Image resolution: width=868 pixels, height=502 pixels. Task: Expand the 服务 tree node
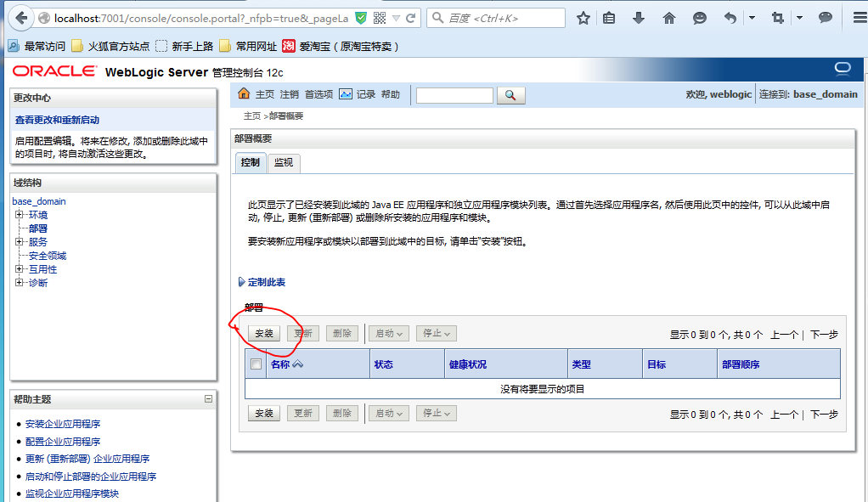(20, 241)
